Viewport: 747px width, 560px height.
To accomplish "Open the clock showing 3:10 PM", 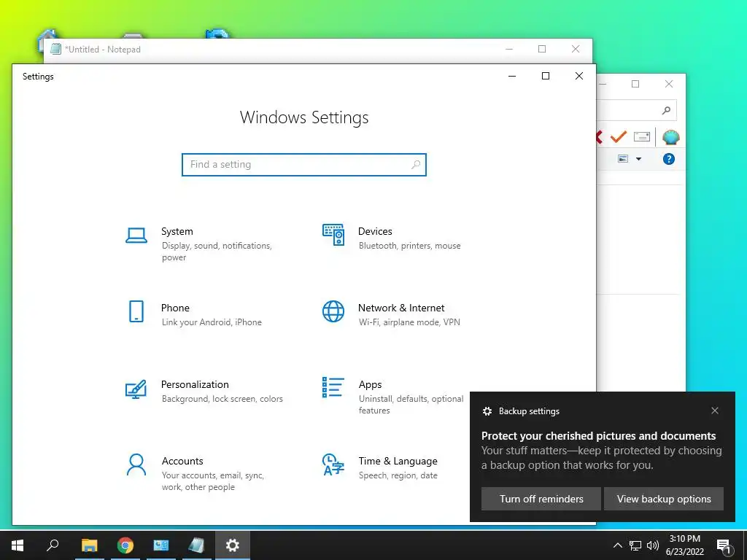I will pyautogui.click(x=684, y=545).
